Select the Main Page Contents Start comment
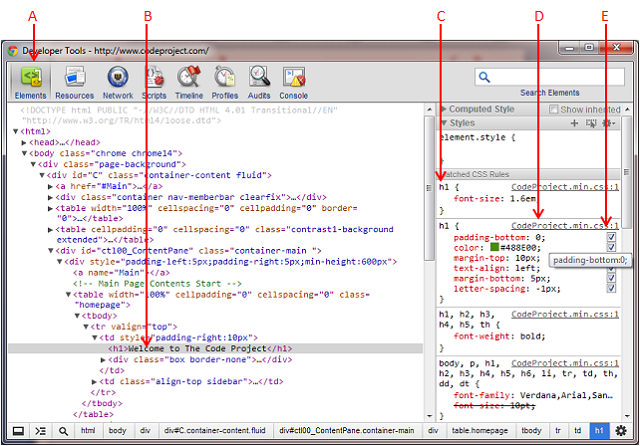This screenshot has width=640, height=446. 157,284
